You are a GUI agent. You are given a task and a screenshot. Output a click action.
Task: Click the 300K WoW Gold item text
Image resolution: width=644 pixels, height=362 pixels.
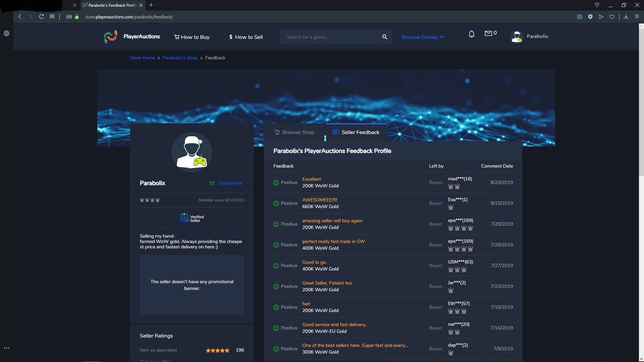click(x=320, y=352)
